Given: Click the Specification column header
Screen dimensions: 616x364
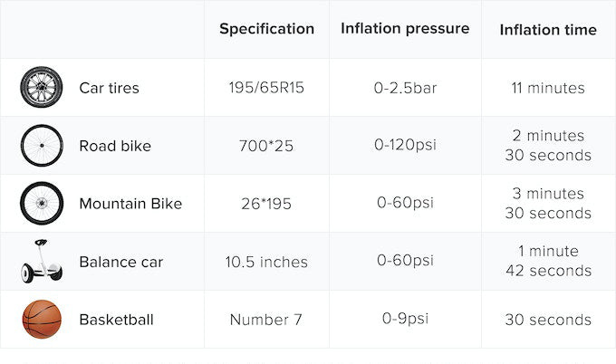Looking at the screenshot, I should click(266, 28).
